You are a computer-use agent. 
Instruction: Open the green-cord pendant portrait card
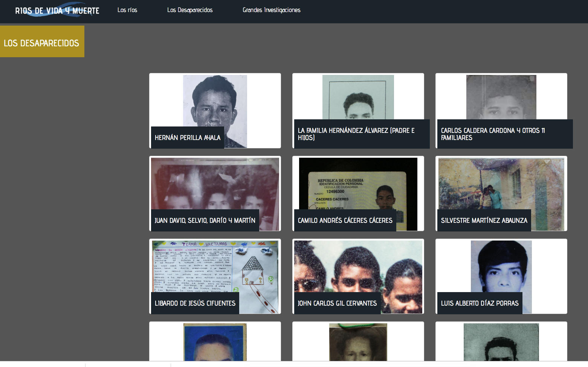pos(358,341)
